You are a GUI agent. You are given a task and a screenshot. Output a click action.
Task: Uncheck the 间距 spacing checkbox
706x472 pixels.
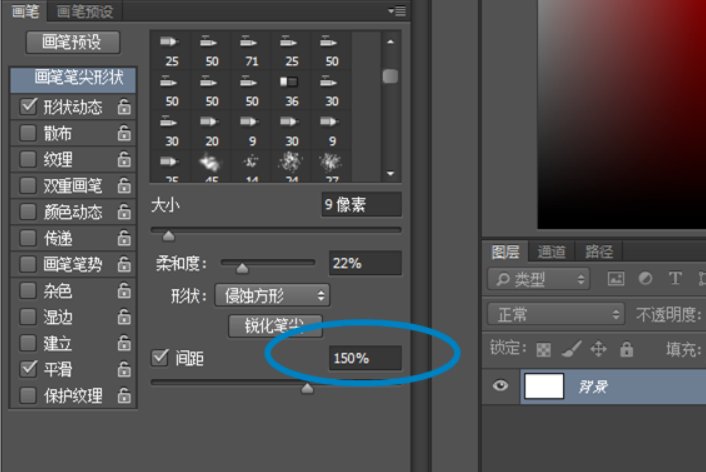pos(160,358)
